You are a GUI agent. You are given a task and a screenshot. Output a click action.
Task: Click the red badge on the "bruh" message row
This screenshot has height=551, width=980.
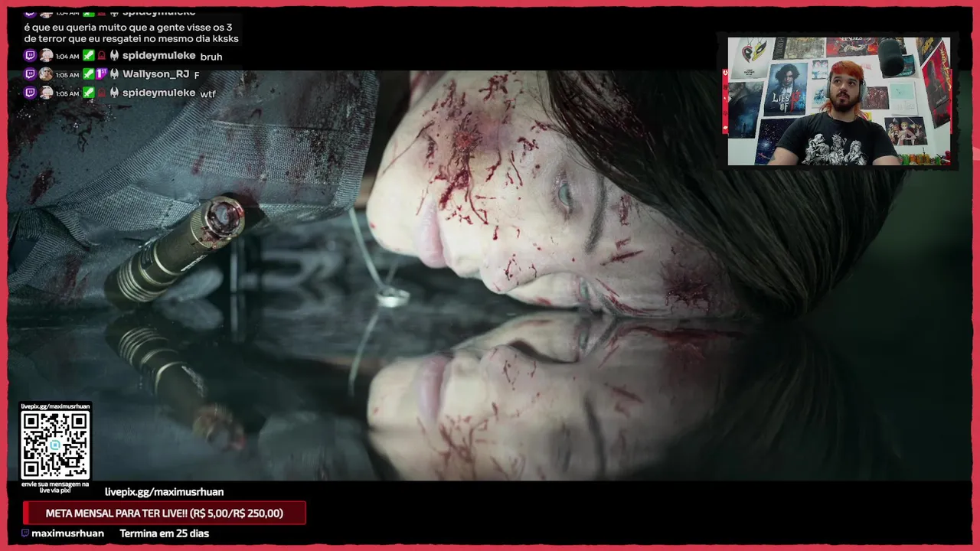(x=102, y=56)
